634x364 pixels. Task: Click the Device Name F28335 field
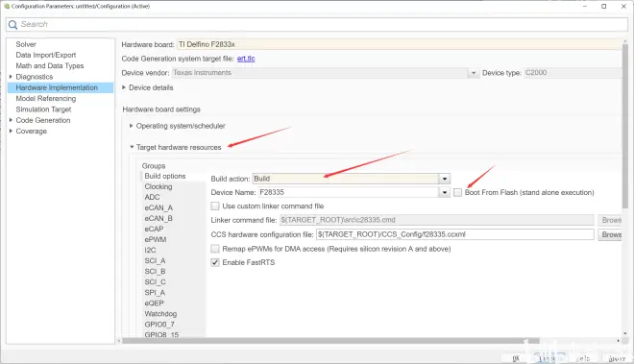point(349,192)
